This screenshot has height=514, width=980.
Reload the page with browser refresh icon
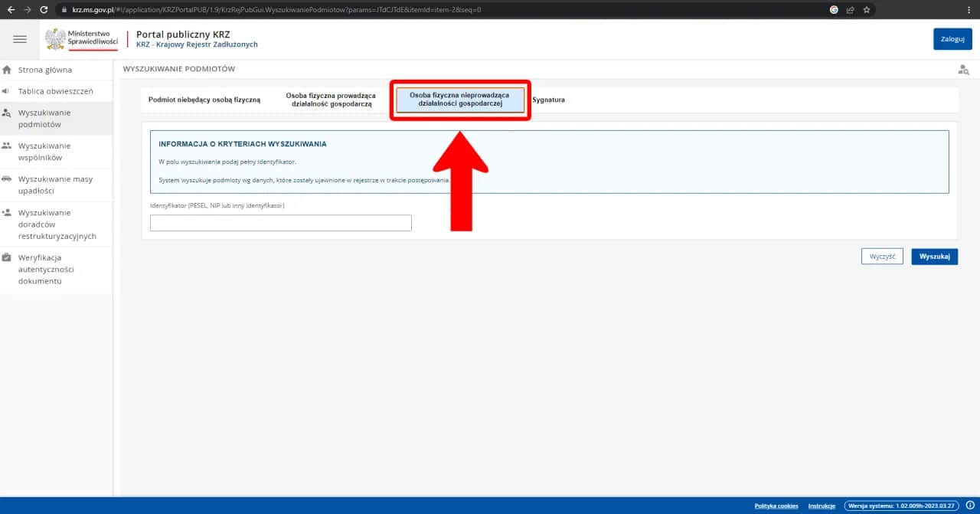44,10
